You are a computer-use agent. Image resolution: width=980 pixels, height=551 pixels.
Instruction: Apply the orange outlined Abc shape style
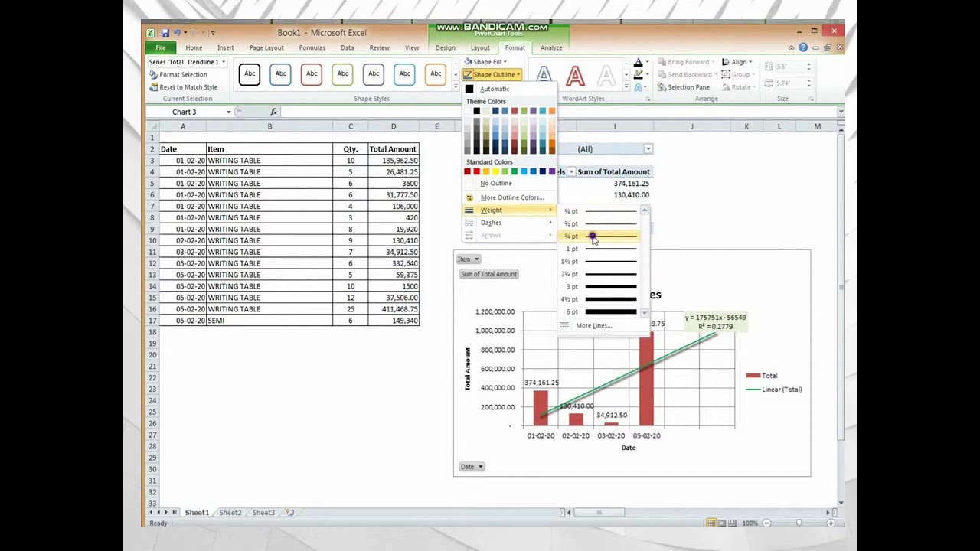pos(436,73)
